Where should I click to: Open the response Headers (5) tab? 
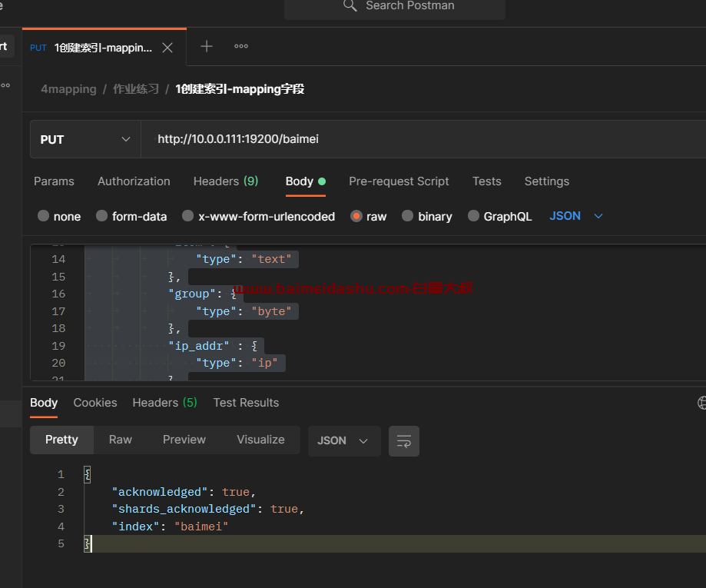click(x=165, y=402)
